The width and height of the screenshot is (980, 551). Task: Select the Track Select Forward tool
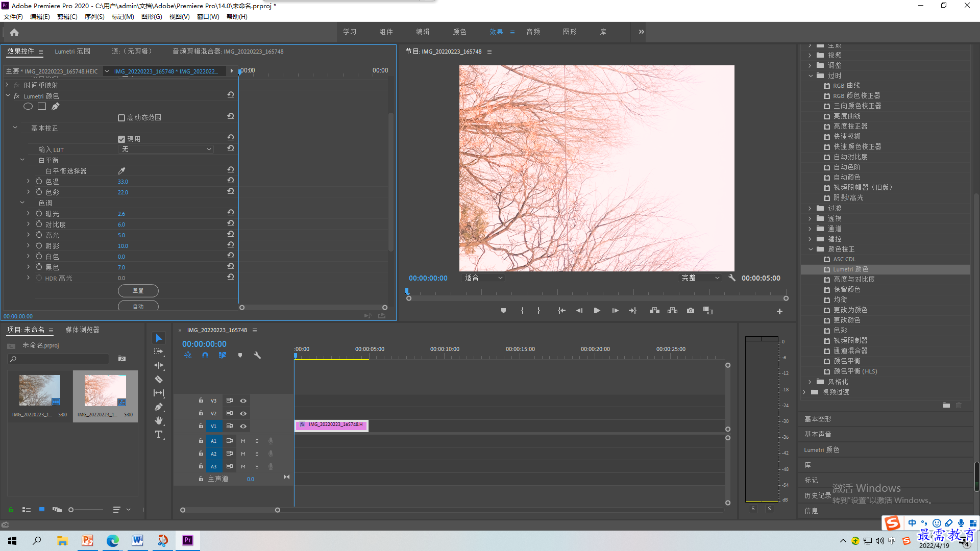(159, 352)
